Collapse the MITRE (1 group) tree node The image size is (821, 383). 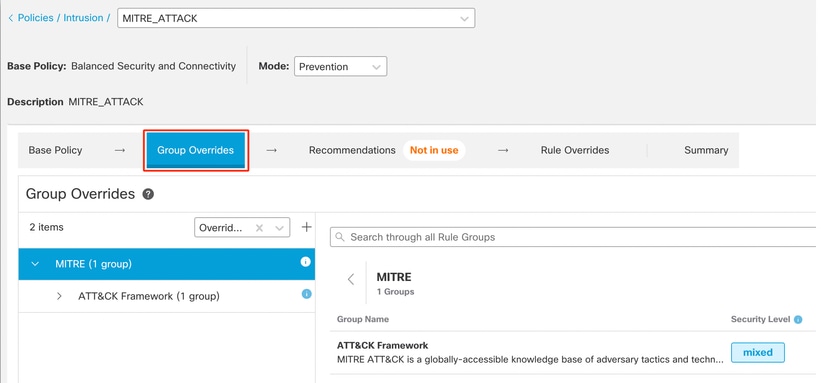click(35, 264)
